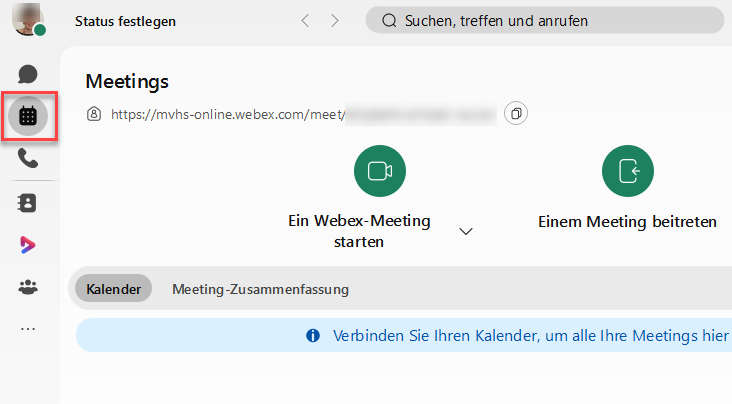
Task: Select the Meetings calendar icon in sidebar
Action: coord(28,116)
